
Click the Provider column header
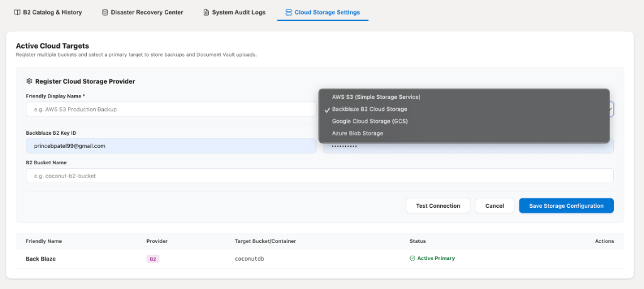click(x=157, y=241)
